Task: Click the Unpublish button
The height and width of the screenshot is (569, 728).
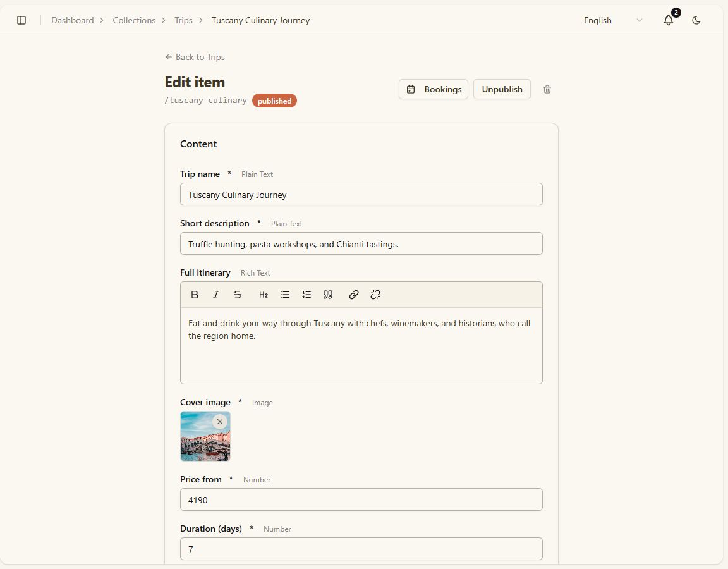Action: click(x=502, y=89)
